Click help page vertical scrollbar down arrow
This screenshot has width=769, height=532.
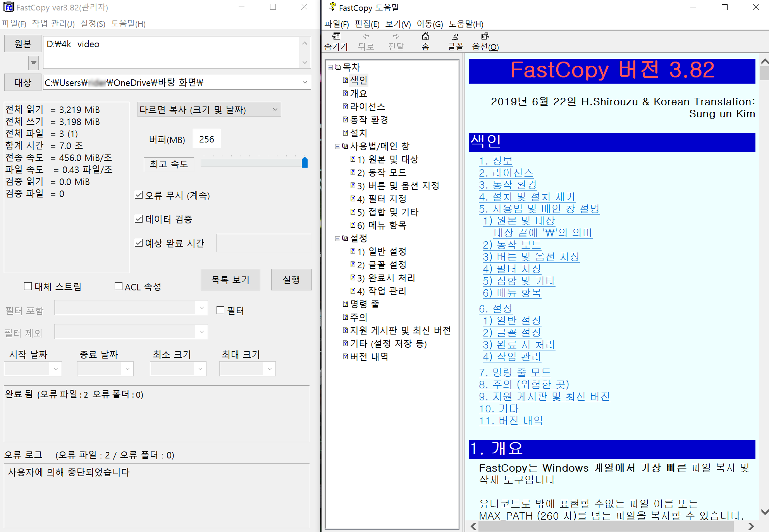pyautogui.click(x=765, y=511)
